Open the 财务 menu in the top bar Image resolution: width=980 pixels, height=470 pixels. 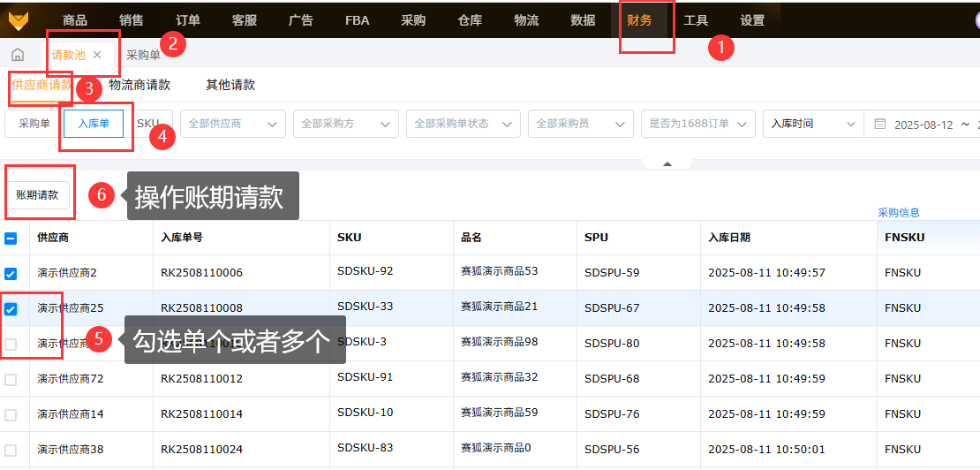[639, 20]
